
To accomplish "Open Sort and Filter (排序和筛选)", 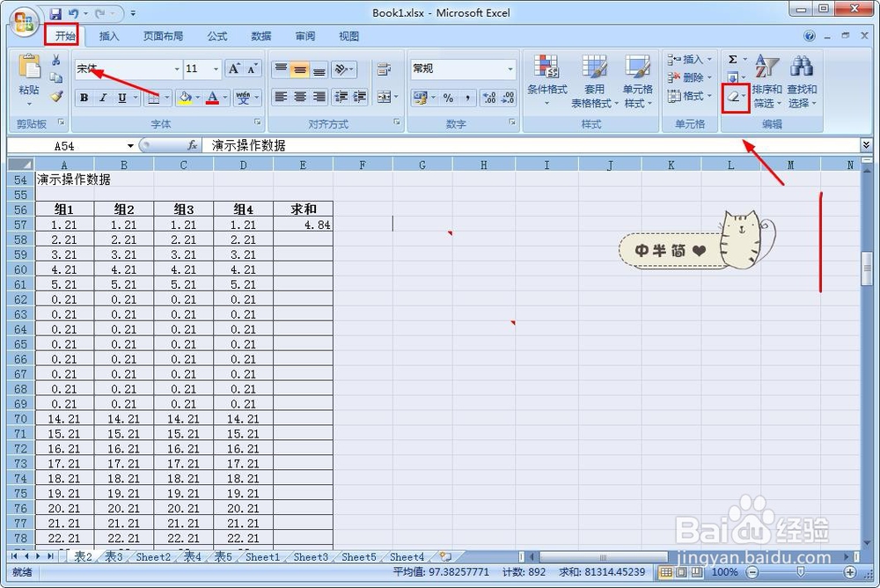I will (x=766, y=81).
